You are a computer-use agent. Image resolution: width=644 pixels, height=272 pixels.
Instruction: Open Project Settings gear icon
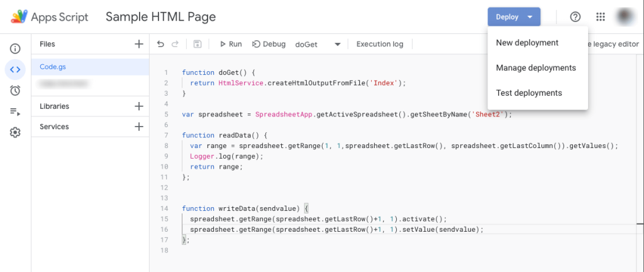point(15,132)
